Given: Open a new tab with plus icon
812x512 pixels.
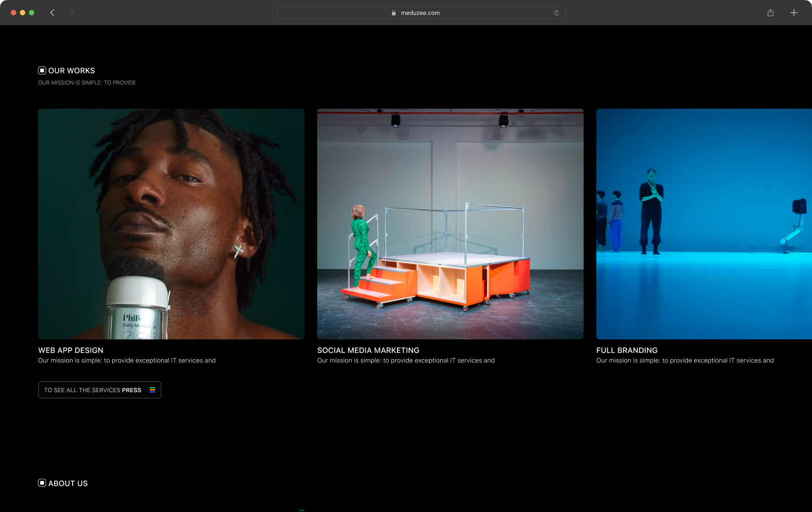Looking at the screenshot, I should [x=794, y=13].
